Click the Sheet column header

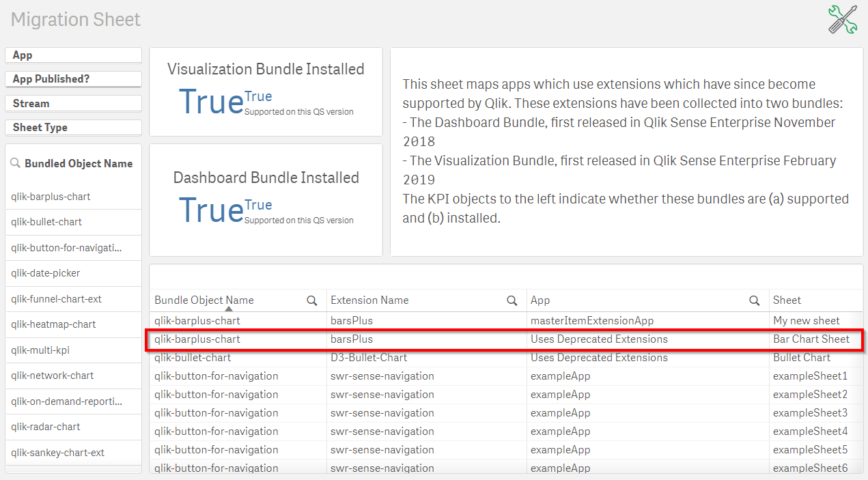coord(787,300)
